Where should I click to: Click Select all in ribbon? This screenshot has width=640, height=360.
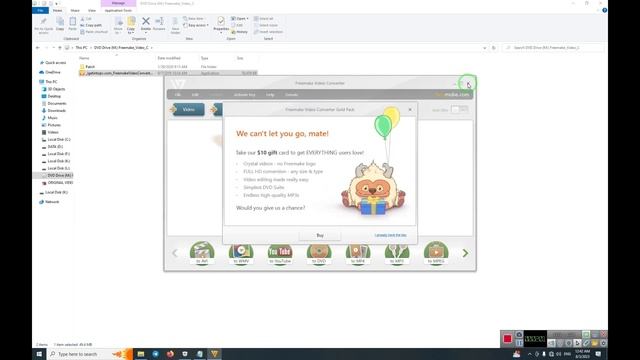[264, 19]
